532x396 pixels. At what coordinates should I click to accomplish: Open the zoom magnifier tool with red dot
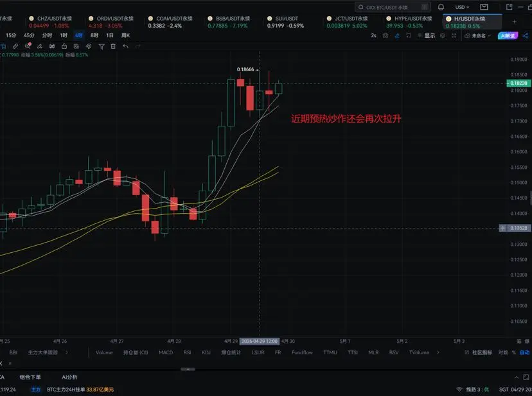(28, 46)
